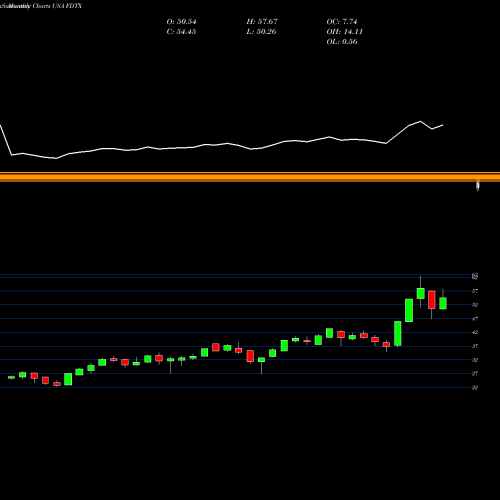The image size is (500, 500).
Task: Click the orange horizontal divider band
Action: (250, 177)
